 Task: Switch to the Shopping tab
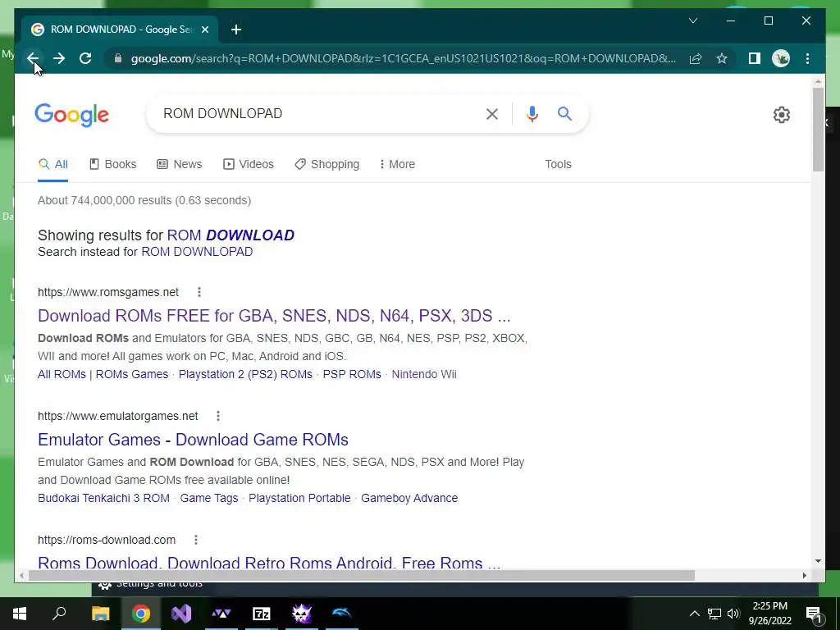327,164
